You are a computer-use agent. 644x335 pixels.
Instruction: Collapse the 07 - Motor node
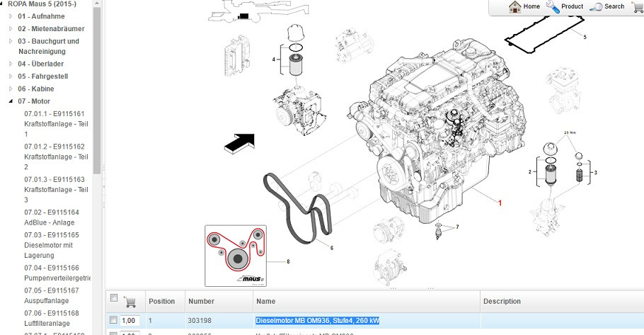pyautogui.click(x=11, y=101)
